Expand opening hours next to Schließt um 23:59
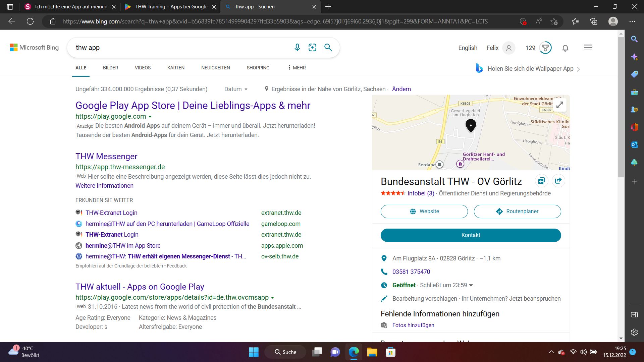644x362 pixels. 471,285
